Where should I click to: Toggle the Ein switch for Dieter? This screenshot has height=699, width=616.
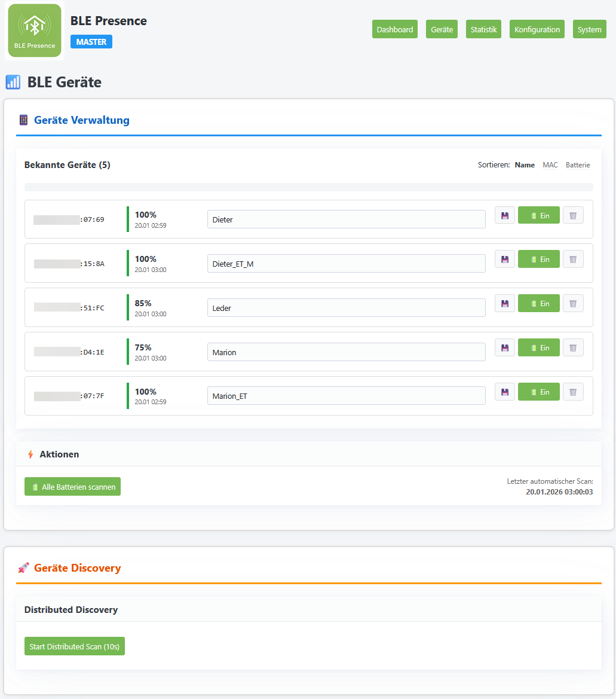coord(538,215)
